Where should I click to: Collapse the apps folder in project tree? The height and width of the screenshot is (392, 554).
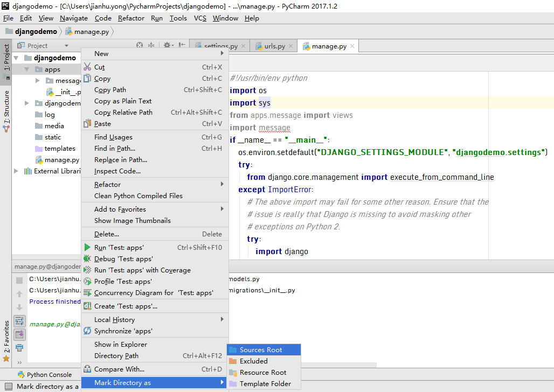(x=27, y=69)
